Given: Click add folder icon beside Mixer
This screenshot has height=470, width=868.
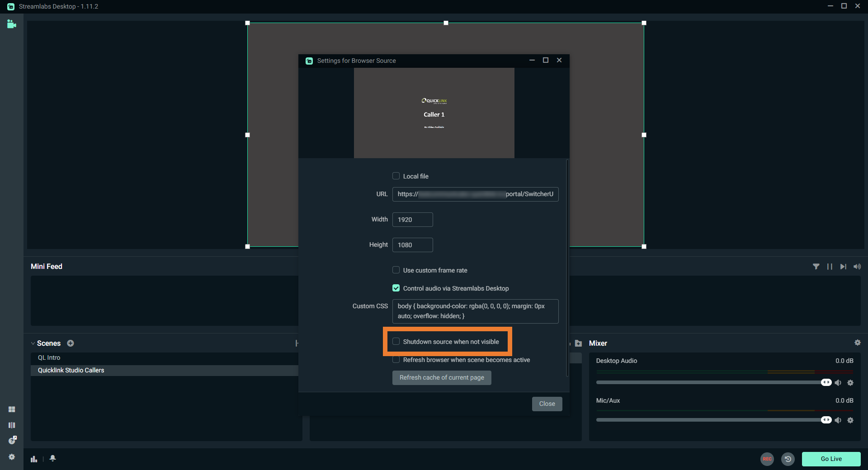Looking at the screenshot, I should 578,343.
